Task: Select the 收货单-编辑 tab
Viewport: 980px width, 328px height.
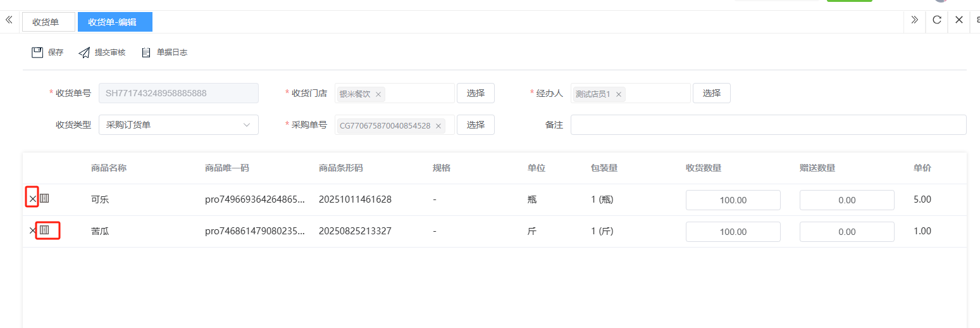Action: [115, 22]
